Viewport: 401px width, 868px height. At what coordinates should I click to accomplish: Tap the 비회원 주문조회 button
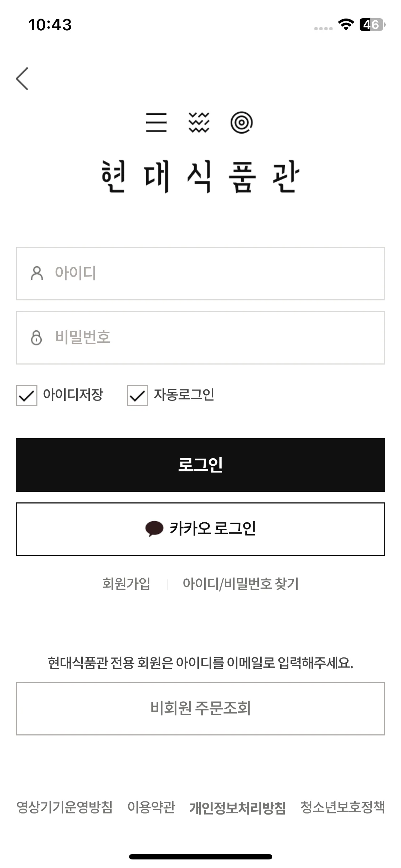pyautogui.click(x=200, y=709)
